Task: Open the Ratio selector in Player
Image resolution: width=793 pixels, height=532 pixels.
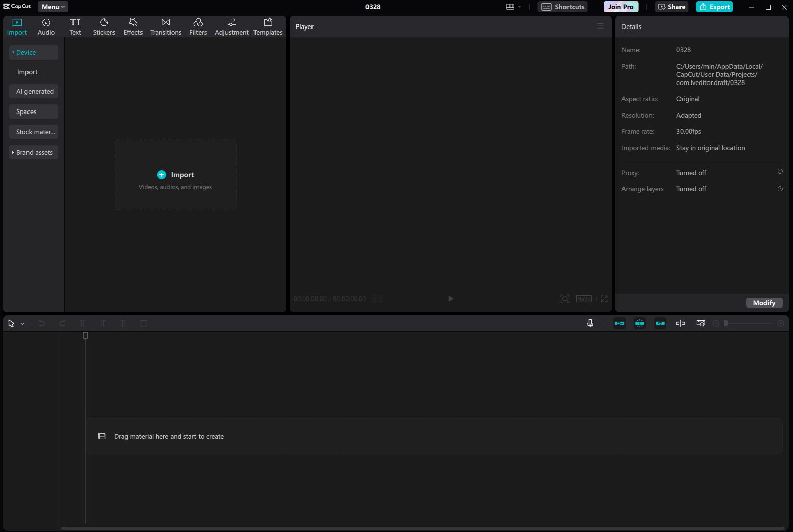Action: click(584, 299)
